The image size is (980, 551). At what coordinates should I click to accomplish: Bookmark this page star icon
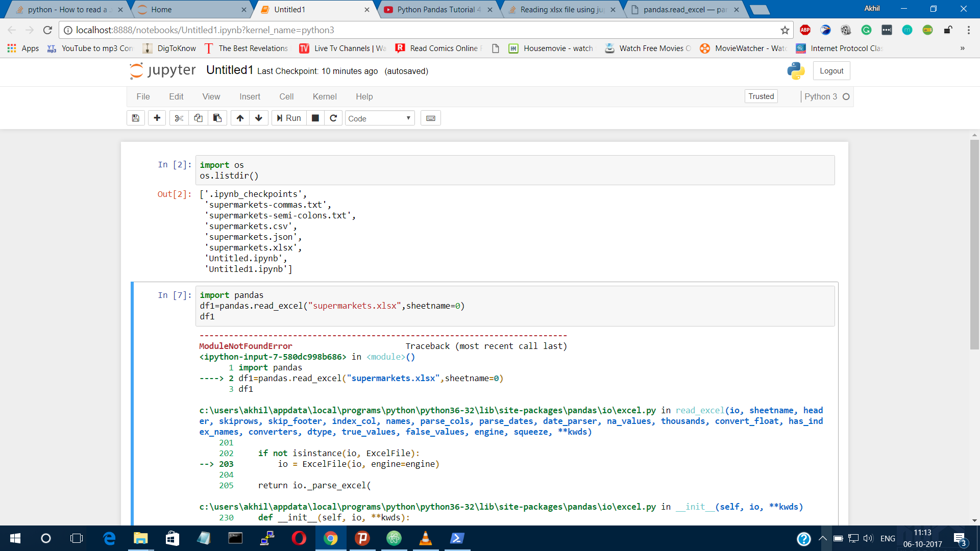(785, 30)
